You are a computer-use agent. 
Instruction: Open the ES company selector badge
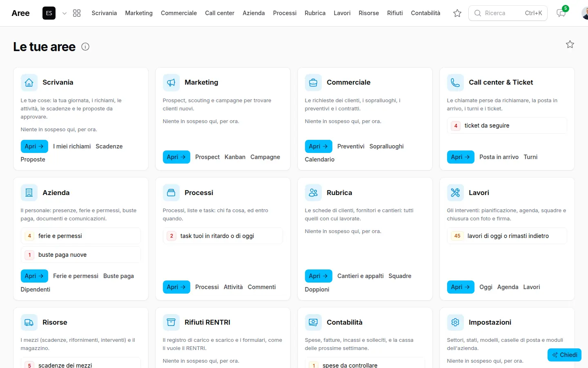(49, 13)
